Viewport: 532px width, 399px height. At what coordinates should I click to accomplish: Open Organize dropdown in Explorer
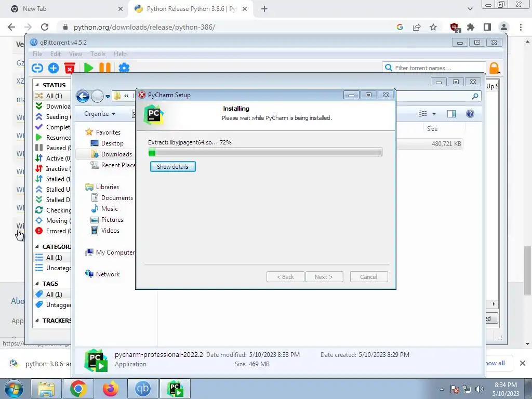[100, 114]
